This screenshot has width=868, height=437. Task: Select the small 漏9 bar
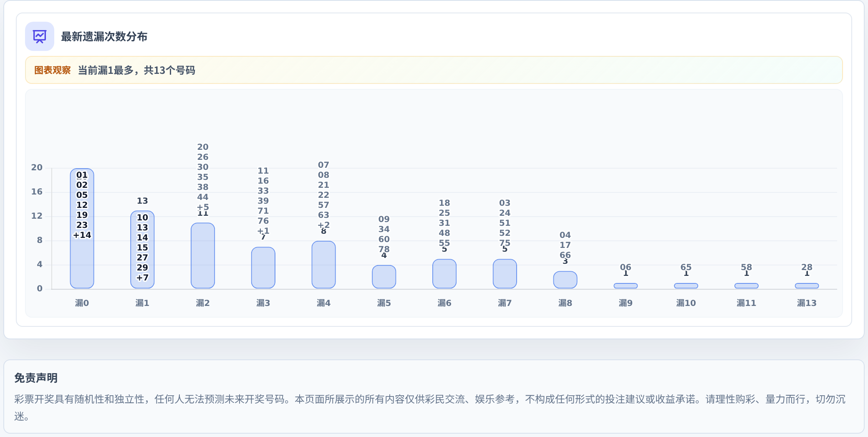click(626, 286)
